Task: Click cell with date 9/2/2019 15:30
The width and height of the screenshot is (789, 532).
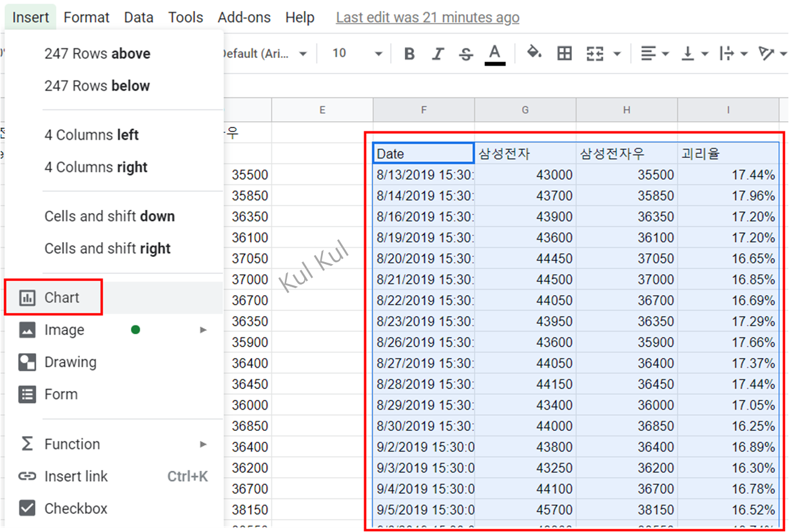Action: pos(424,446)
